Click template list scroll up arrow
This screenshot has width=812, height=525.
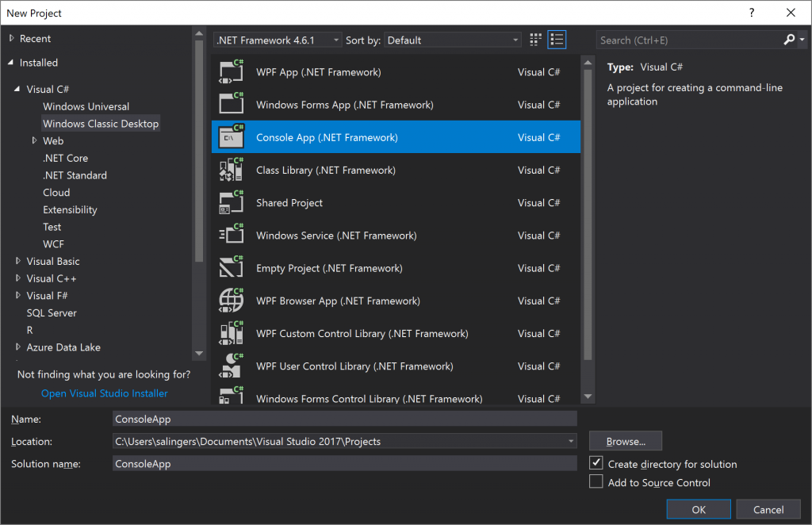point(588,62)
